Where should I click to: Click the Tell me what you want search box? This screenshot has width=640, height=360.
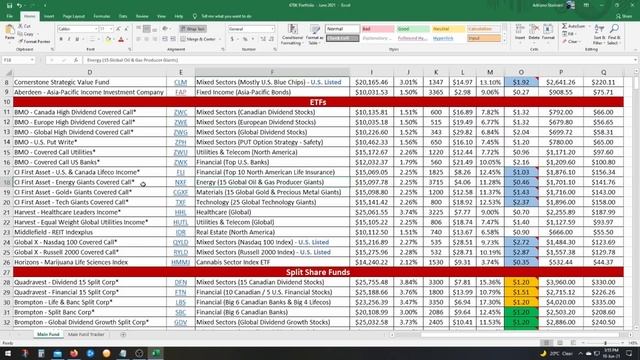click(x=226, y=16)
